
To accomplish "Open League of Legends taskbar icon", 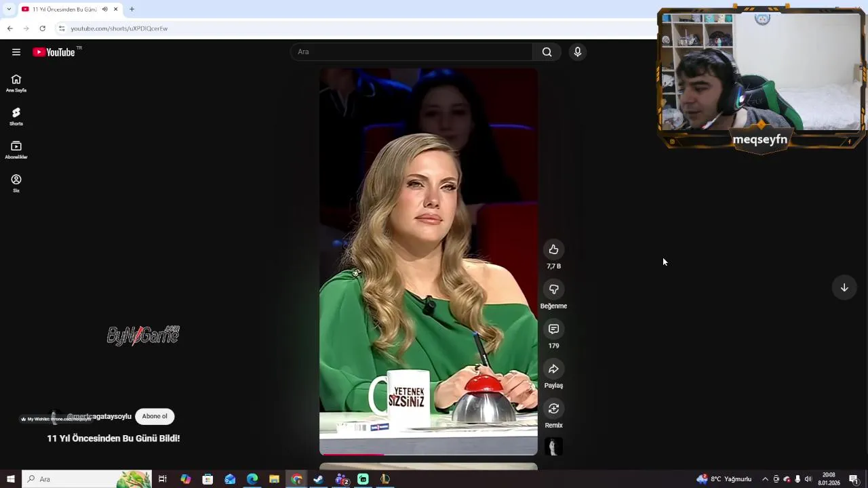I will pyautogui.click(x=385, y=479).
